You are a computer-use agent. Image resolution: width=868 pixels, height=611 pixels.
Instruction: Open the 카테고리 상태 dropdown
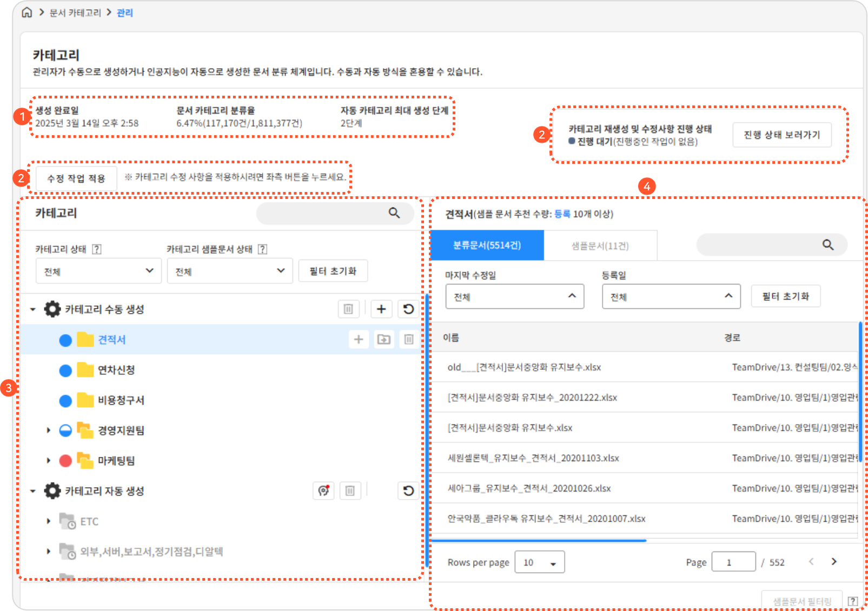point(98,271)
